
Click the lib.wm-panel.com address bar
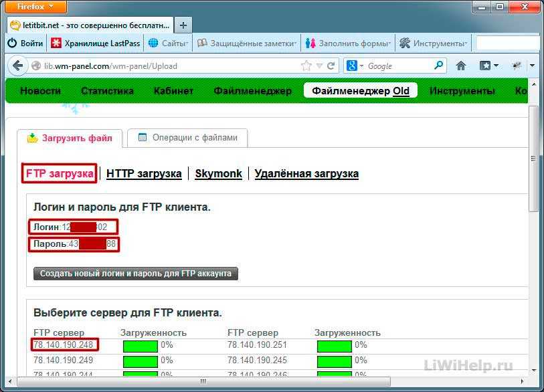(170, 66)
